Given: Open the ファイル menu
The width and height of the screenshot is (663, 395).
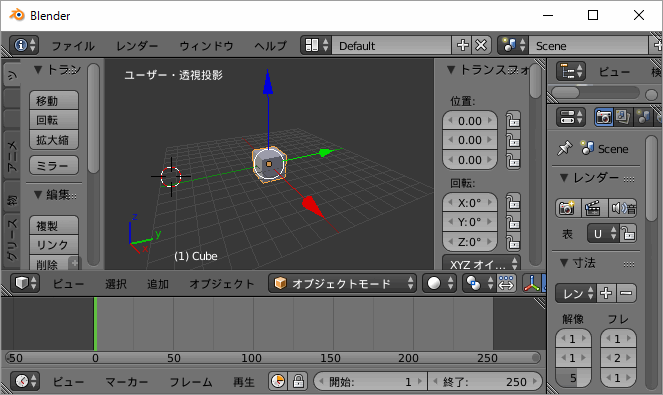Looking at the screenshot, I should click(73, 46).
